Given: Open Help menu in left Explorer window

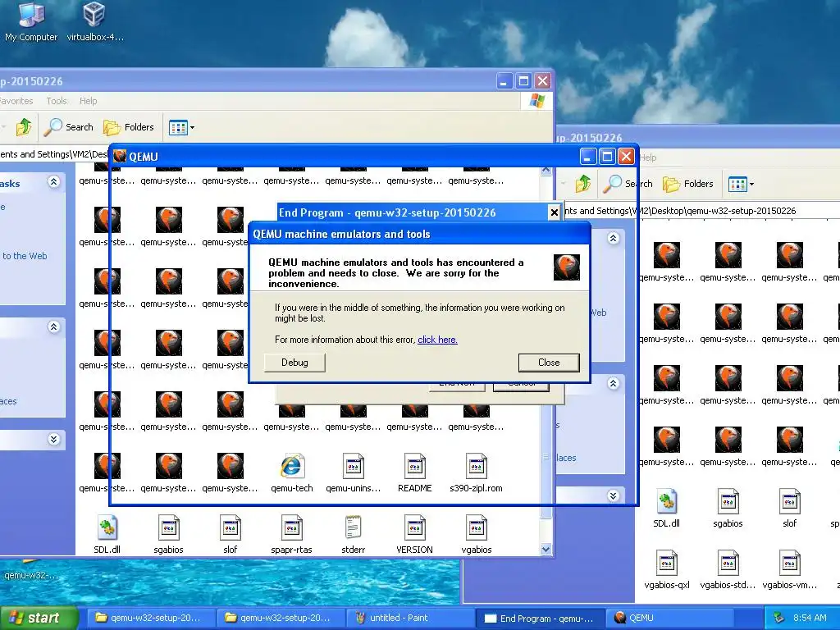Looking at the screenshot, I should pos(89,101).
